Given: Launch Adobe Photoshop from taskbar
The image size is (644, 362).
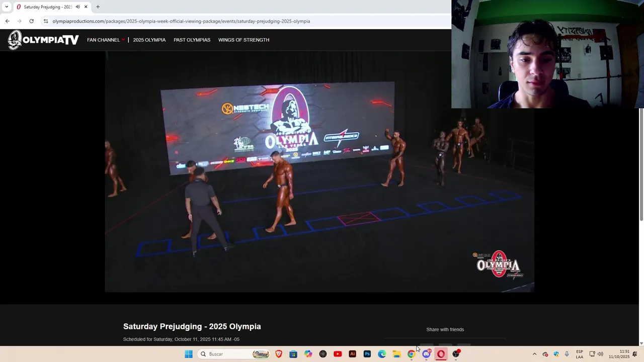Looking at the screenshot, I should [x=367, y=354].
